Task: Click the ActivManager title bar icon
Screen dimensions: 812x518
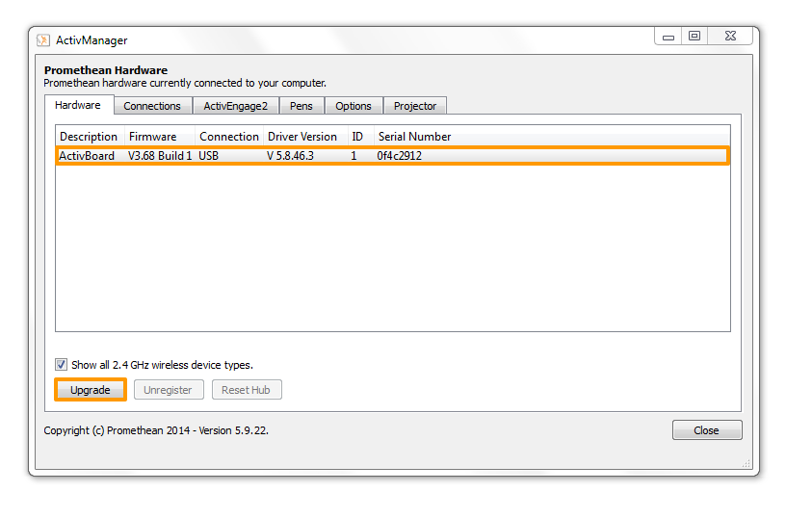Action: click(x=43, y=40)
